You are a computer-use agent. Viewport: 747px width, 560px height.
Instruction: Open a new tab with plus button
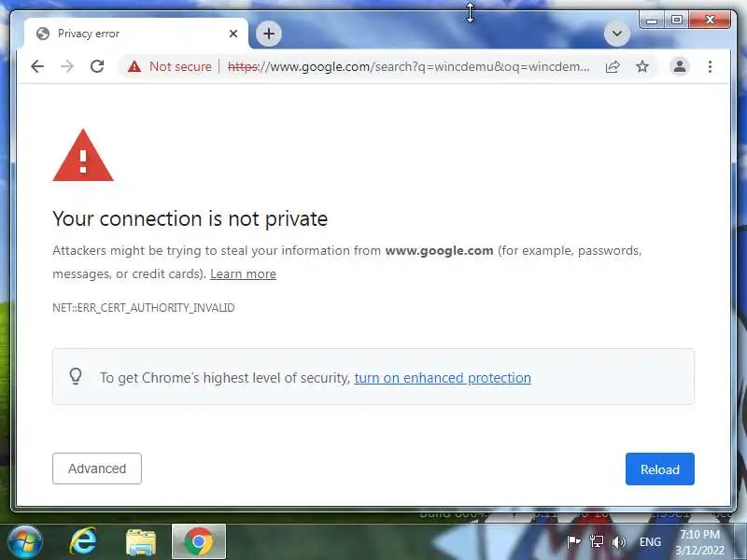pos(269,34)
